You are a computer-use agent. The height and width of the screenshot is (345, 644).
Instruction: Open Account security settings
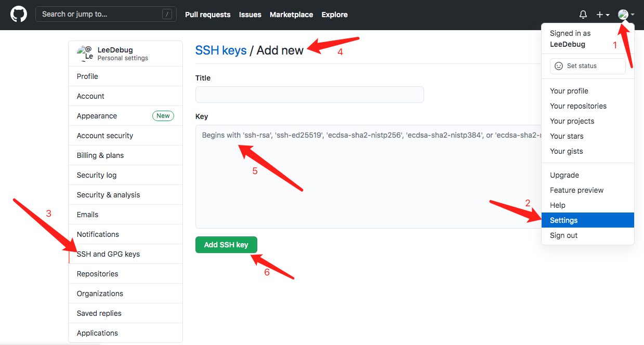125,136
